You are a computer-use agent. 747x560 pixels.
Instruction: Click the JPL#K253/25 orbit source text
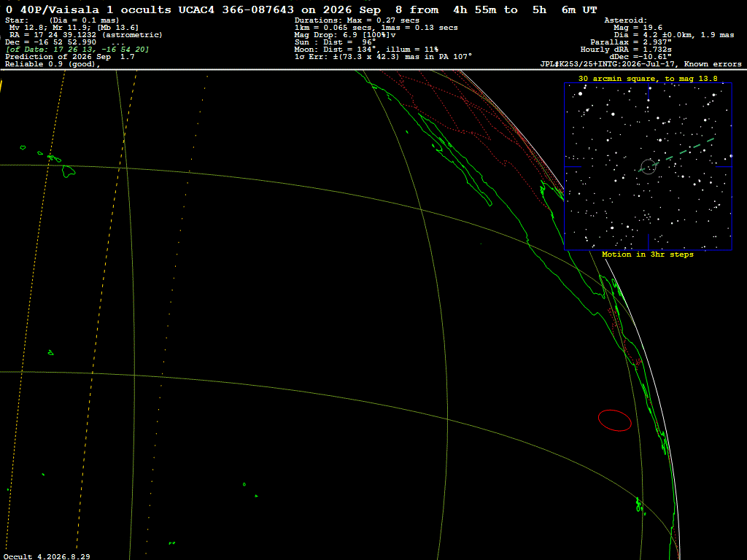coord(640,64)
